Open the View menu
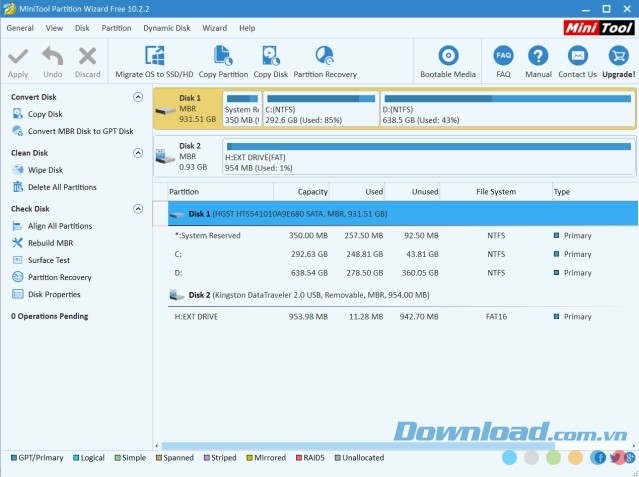This screenshot has width=639, height=477. (x=54, y=28)
